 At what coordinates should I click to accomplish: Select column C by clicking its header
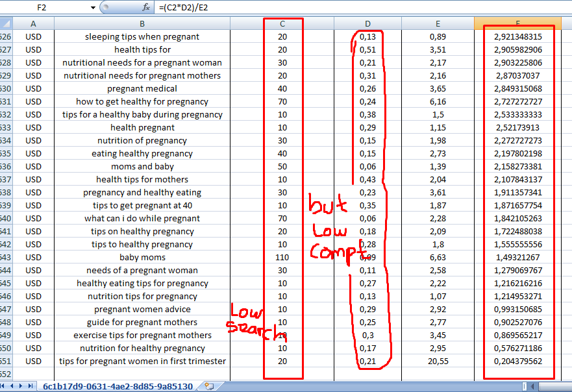282,23
